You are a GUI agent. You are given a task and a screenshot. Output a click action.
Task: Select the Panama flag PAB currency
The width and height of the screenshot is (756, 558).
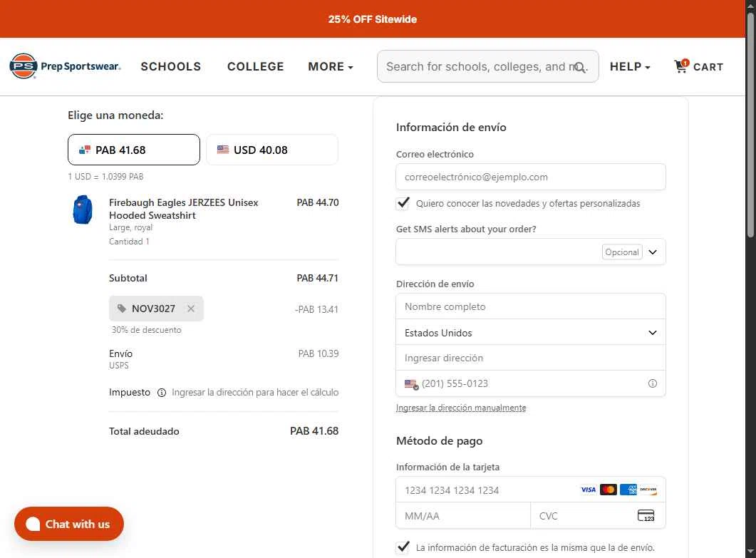(85, 150)
